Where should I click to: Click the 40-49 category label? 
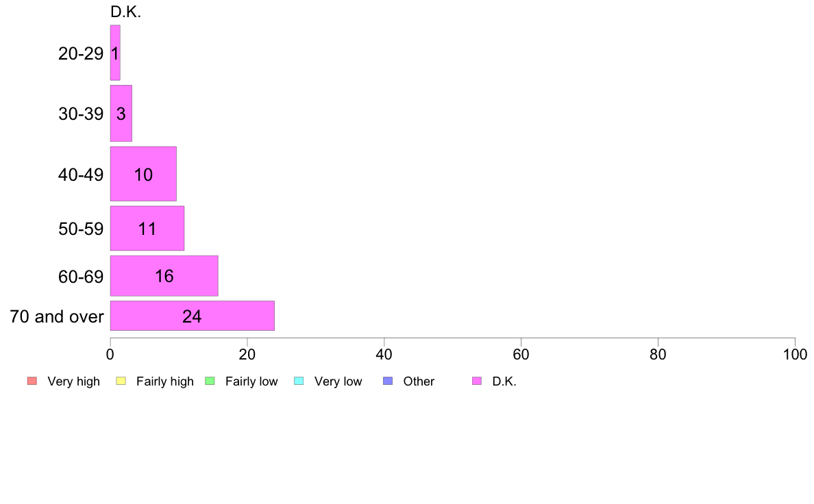81,175
